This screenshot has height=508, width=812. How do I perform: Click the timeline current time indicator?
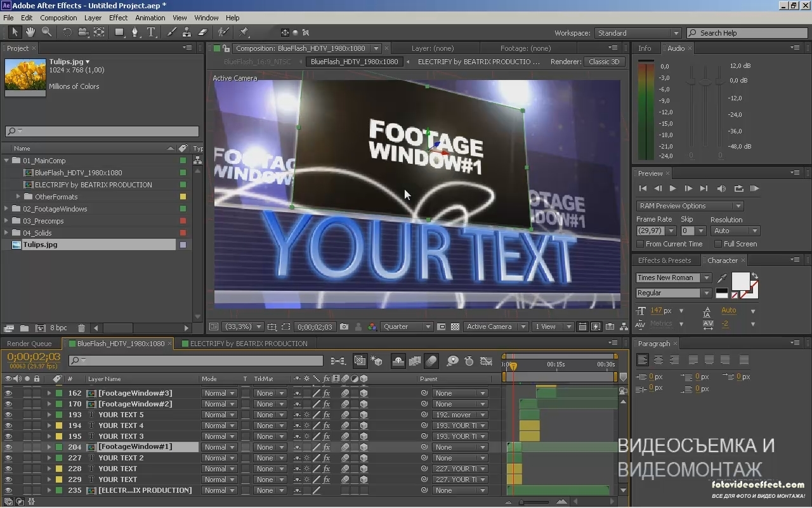[x=513, y=366]
